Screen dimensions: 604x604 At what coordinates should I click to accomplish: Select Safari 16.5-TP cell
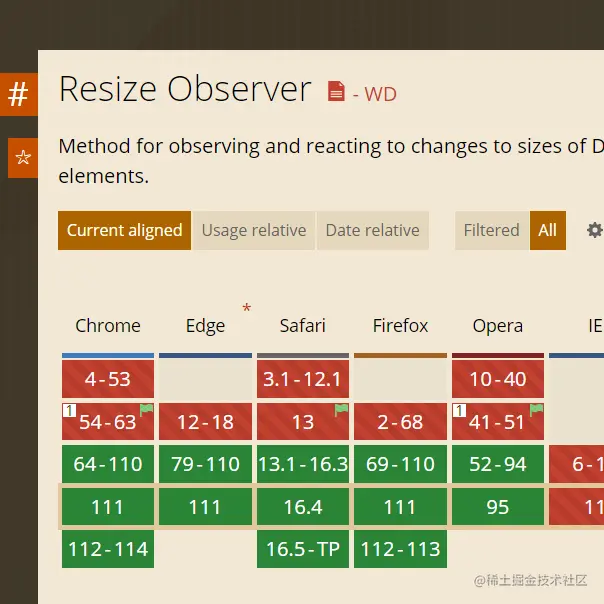pos(303,549)
